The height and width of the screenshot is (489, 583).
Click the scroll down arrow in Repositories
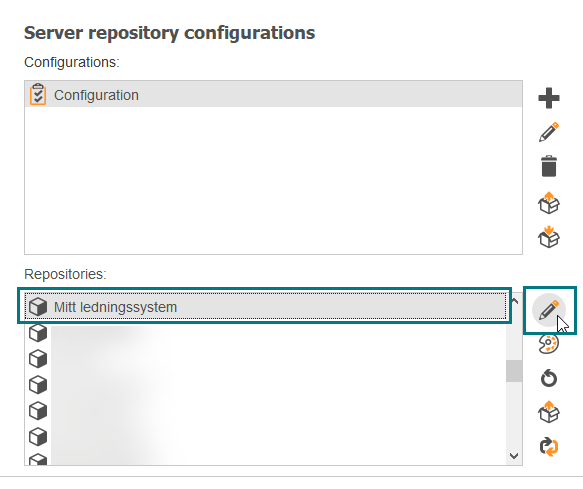514,456
